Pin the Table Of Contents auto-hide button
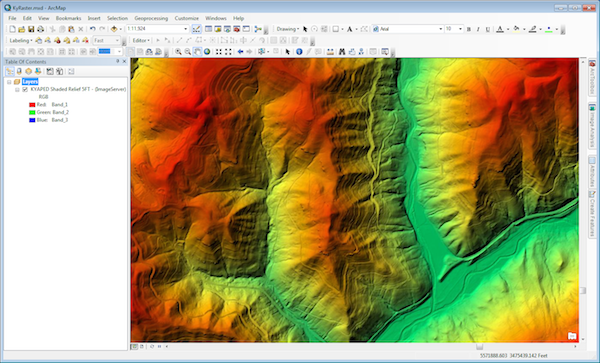The height and width of the screenshot is (363, 600). [x=117, y=61]
